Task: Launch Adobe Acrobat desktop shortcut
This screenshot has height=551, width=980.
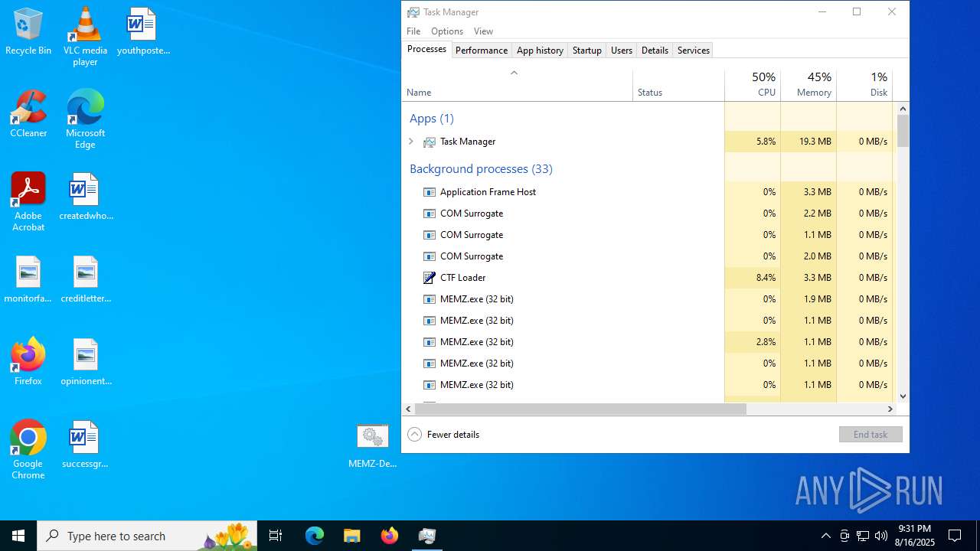Action: tap(28, 202)
